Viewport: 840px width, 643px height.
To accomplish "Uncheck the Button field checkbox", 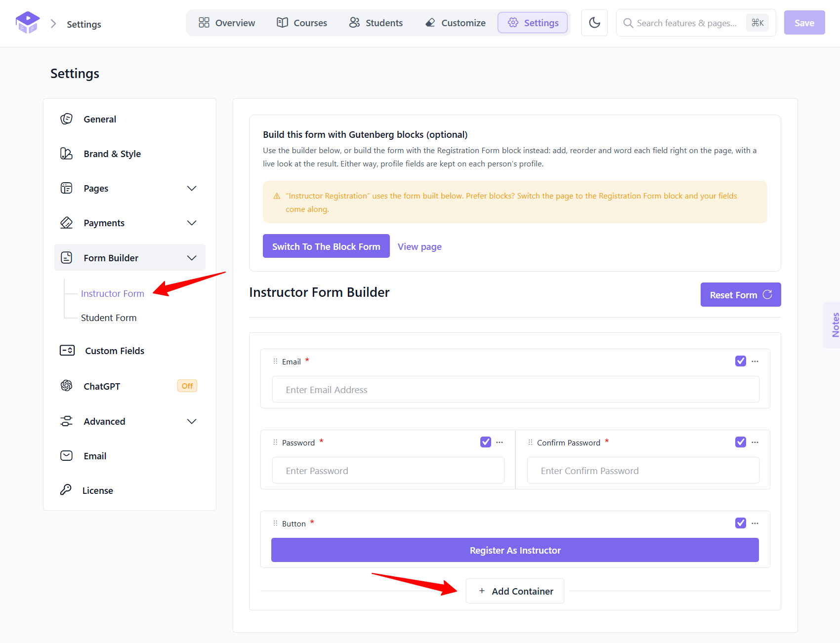I will [x=741, y=523].
